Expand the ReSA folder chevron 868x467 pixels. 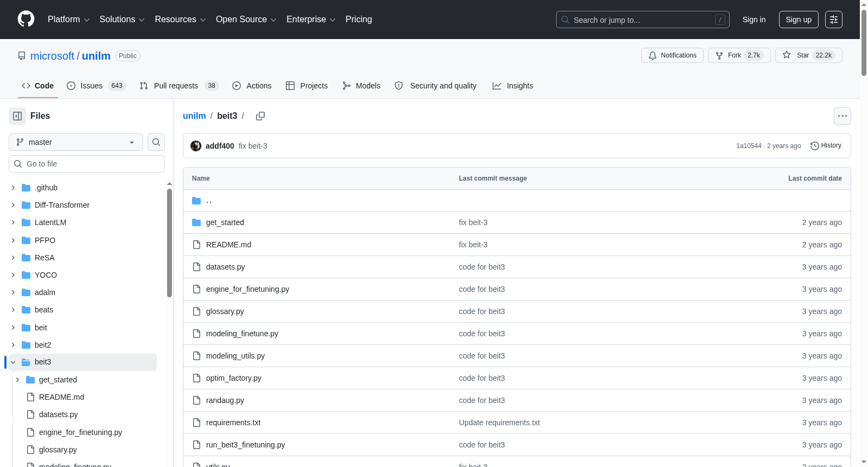click(13, 258)
